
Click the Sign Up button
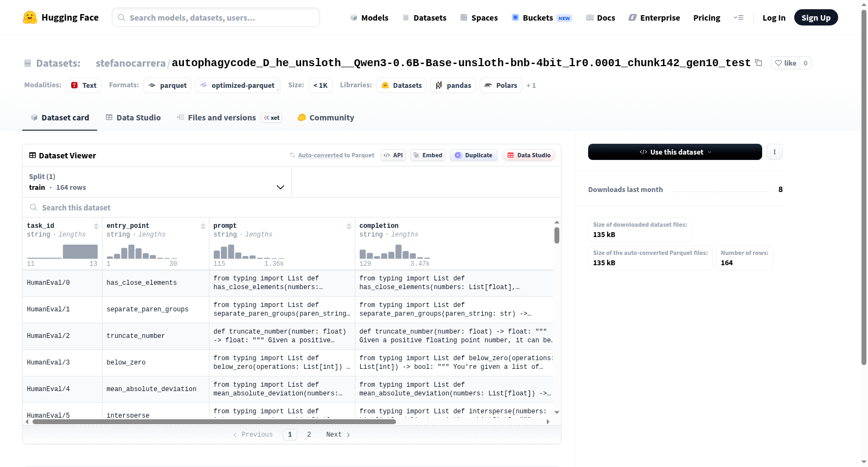point(816,17)
